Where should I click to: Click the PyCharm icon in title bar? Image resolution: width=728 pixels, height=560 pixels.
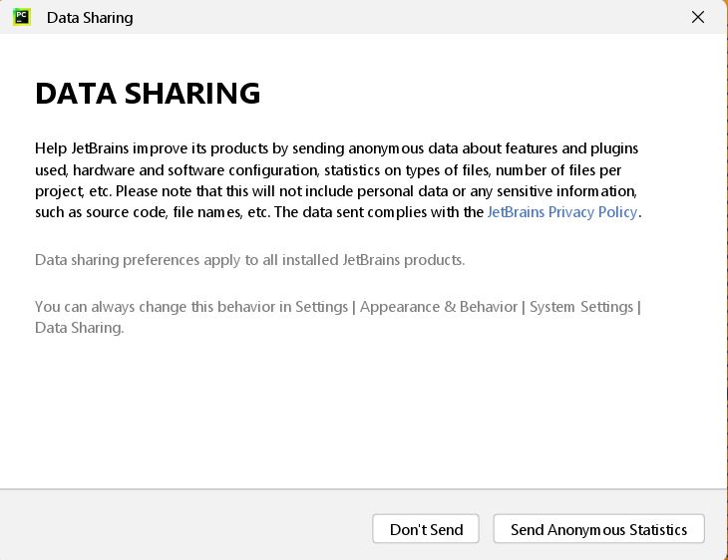pos(21,17)
